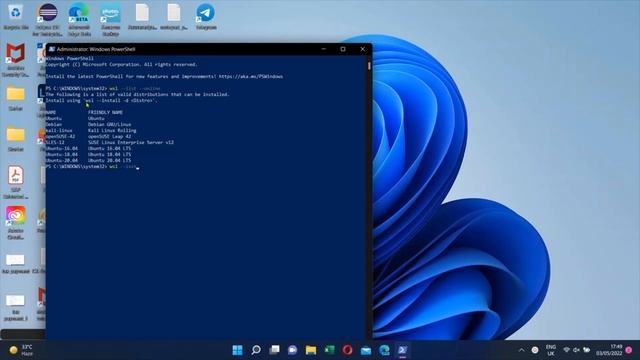The image size is (640, 360).
Task: Click the volume speaker tray icon
Action: (576, 350)
